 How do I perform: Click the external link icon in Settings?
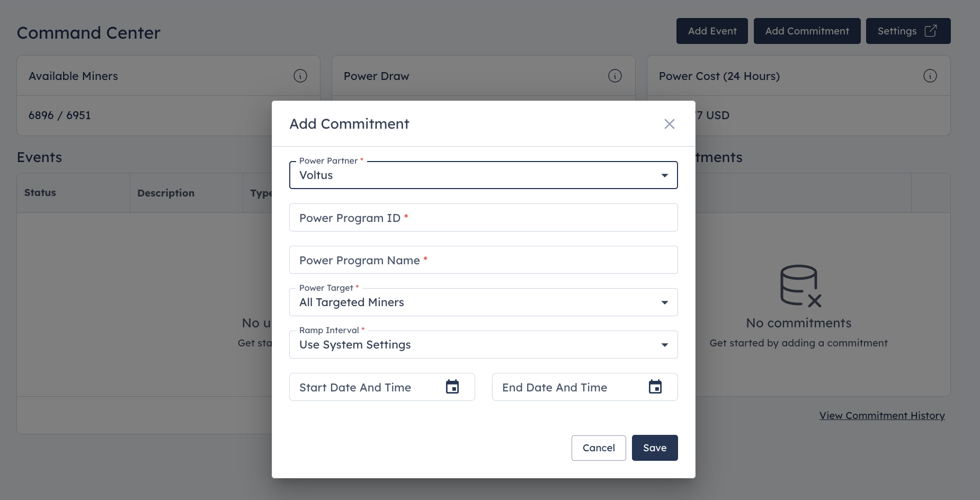click(x=931, y=31)
